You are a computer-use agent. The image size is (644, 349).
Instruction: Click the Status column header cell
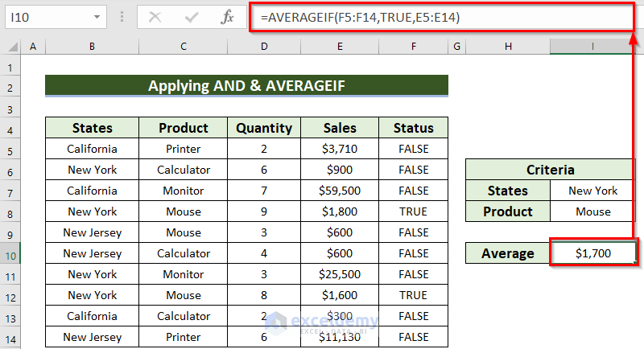click(414, 128)
